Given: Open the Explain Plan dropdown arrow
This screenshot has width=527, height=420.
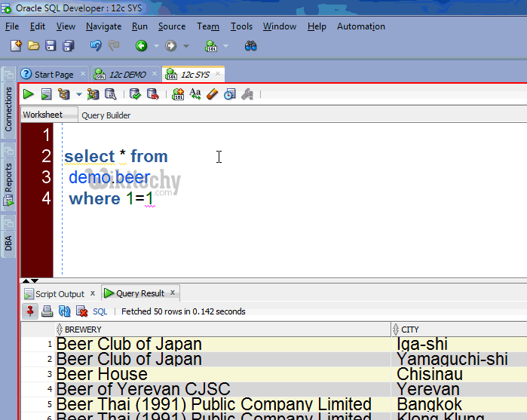Looking at the screenshot, I should (78, 95).
